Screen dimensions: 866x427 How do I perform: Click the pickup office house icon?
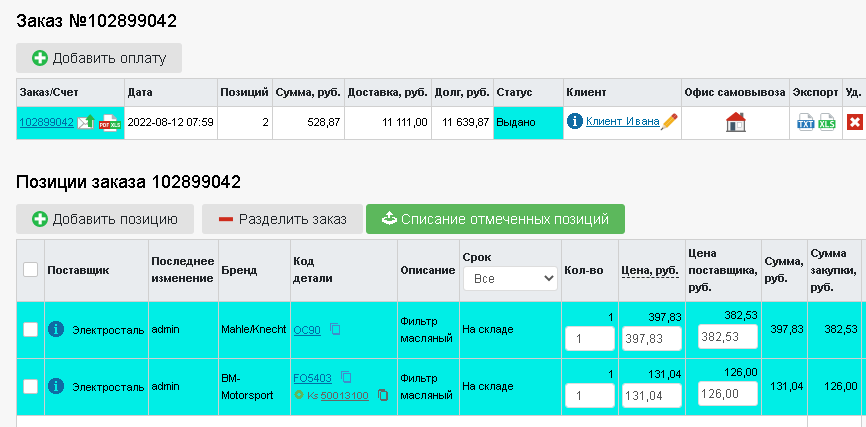pos(736,122)
